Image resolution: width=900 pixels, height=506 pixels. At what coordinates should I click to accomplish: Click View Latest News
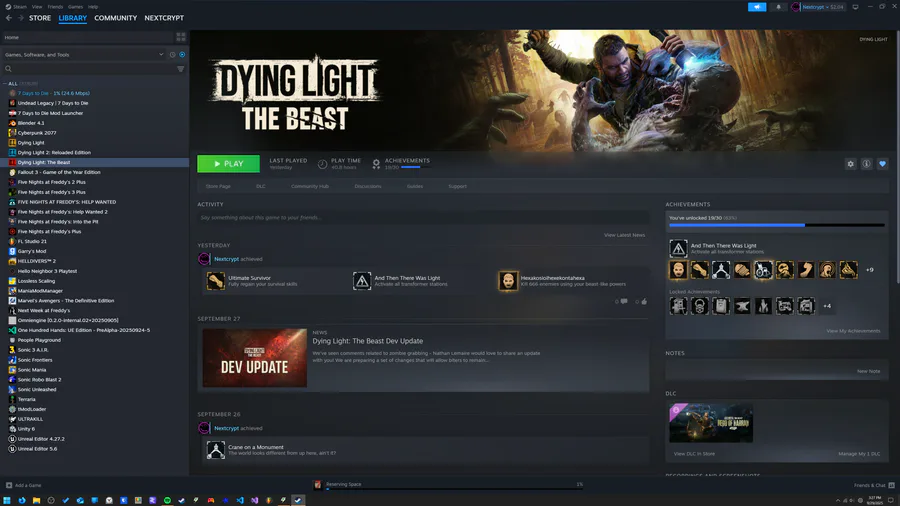pos(624,235)
